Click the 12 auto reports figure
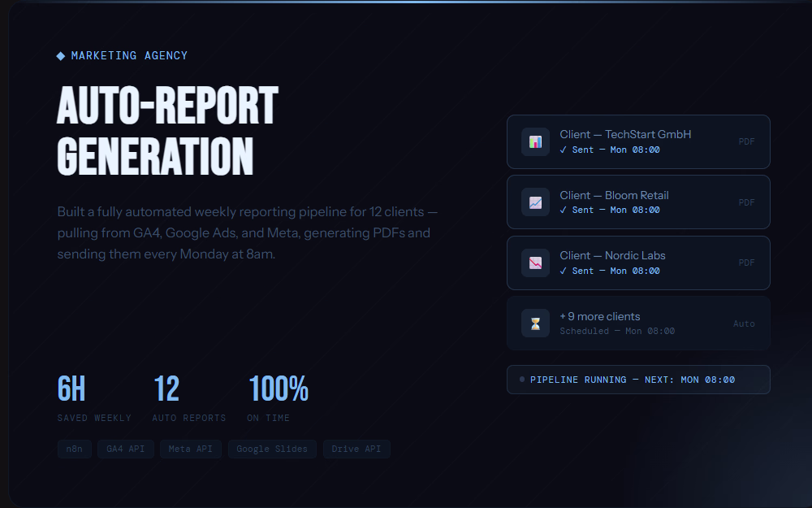The width and height of the screenshot is (812, 508). 166,389
